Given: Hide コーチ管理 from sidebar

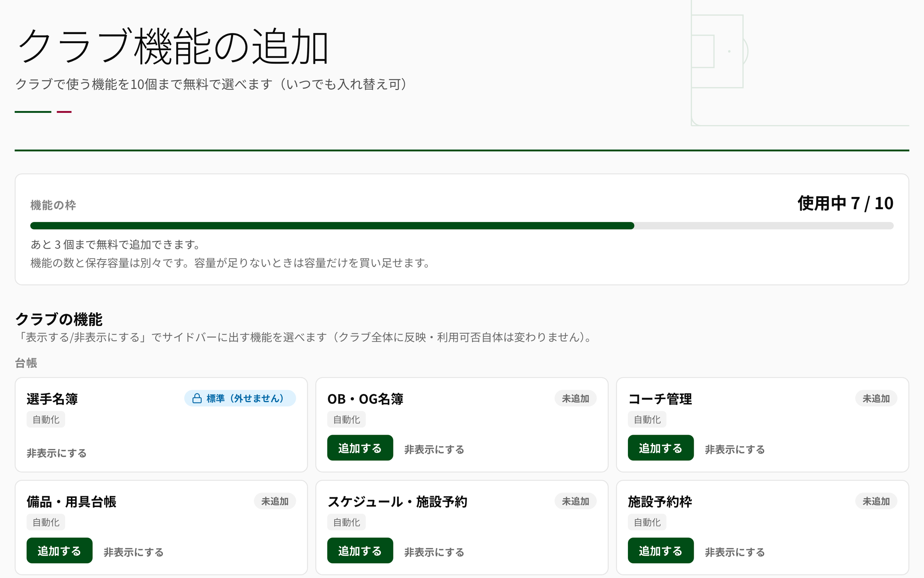Looking at the screenshot, I should click(735, 449).
